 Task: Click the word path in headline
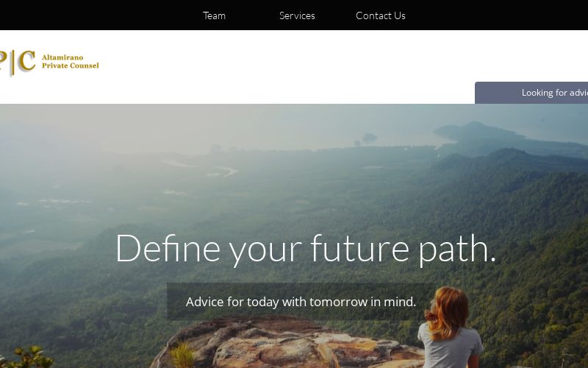coord(457,250)
